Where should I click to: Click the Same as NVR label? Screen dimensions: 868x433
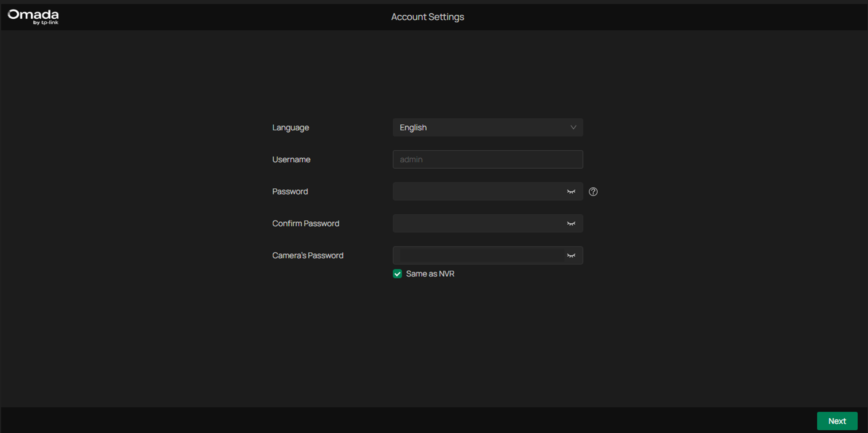(x=430, y=274)
